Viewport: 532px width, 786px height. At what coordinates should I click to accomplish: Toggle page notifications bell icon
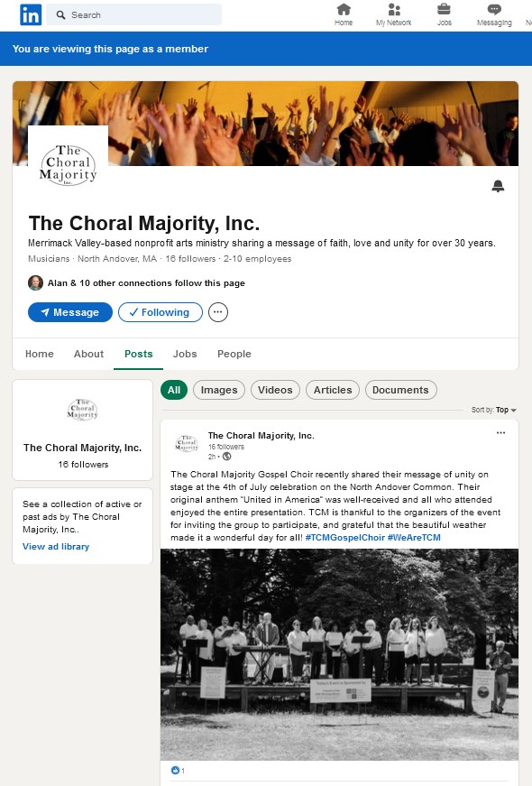pyautogui.click(x=498, y=187)
